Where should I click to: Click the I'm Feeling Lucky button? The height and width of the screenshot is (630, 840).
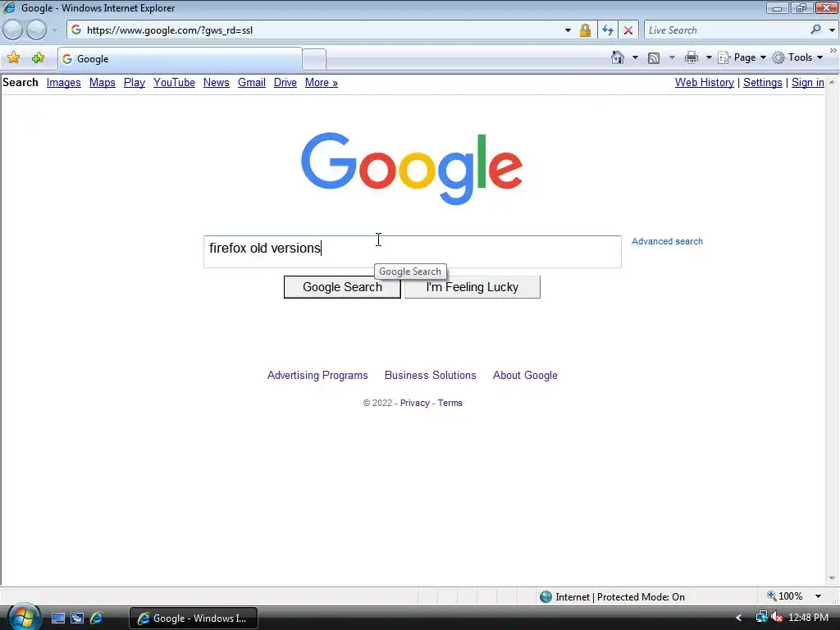[x=472, y=287]
